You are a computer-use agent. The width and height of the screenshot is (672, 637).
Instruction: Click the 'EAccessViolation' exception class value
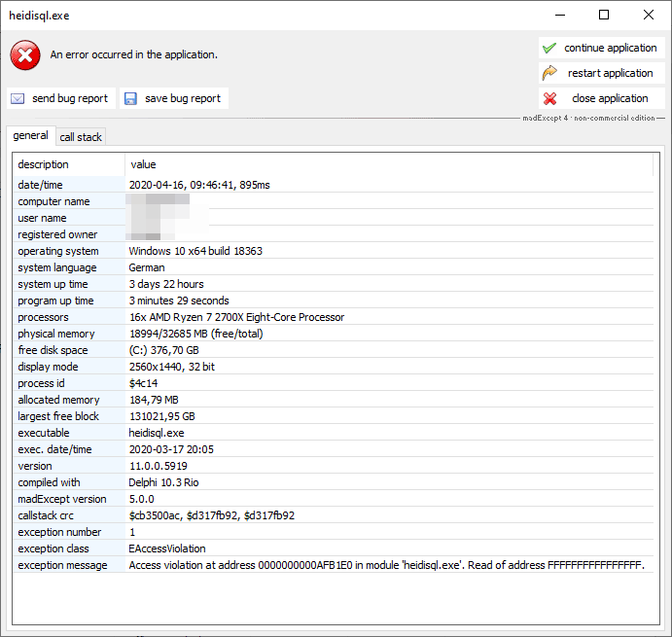167,549
